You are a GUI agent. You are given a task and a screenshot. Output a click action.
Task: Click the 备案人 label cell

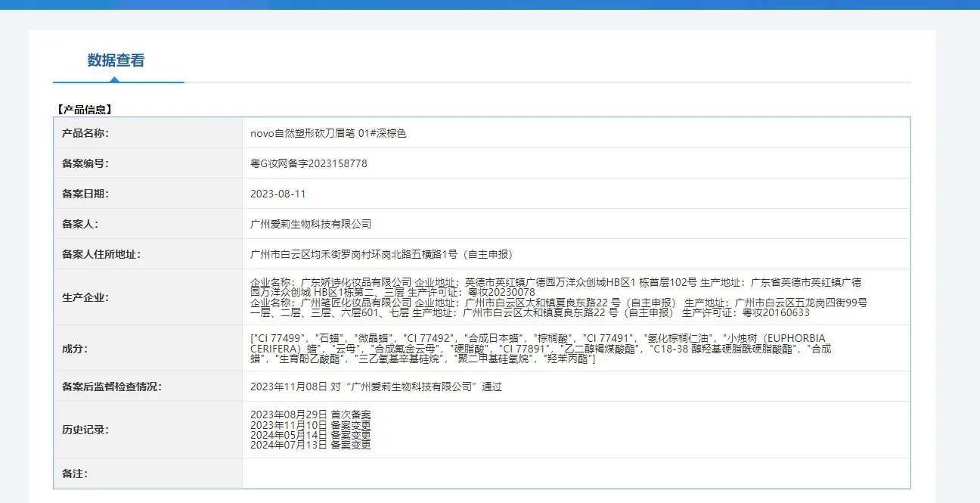point(148,224)
